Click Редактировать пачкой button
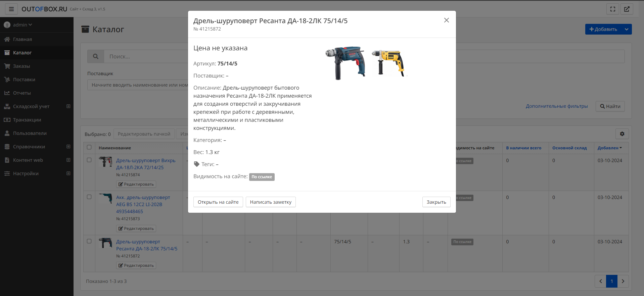644x296 pixels. 144,134
